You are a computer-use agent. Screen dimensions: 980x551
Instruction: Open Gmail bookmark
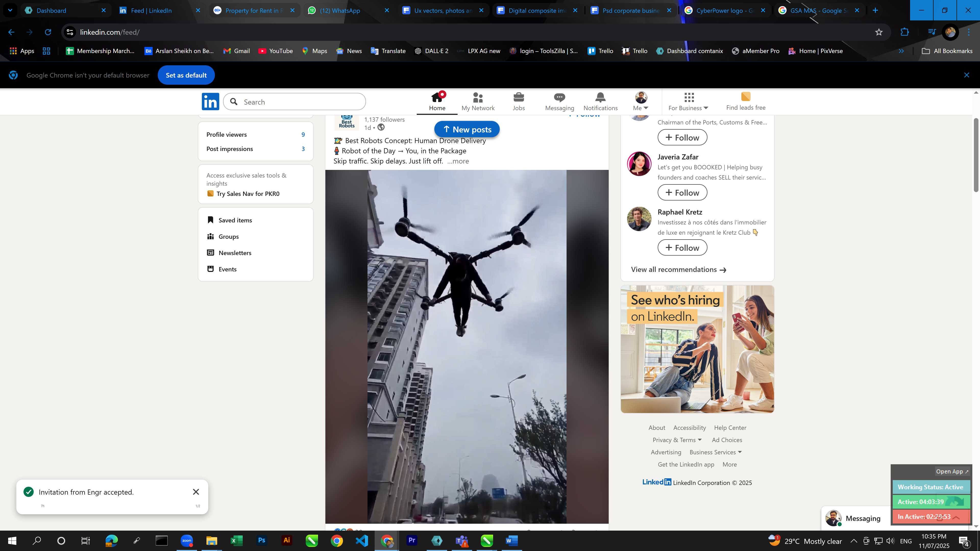[236, 51]
